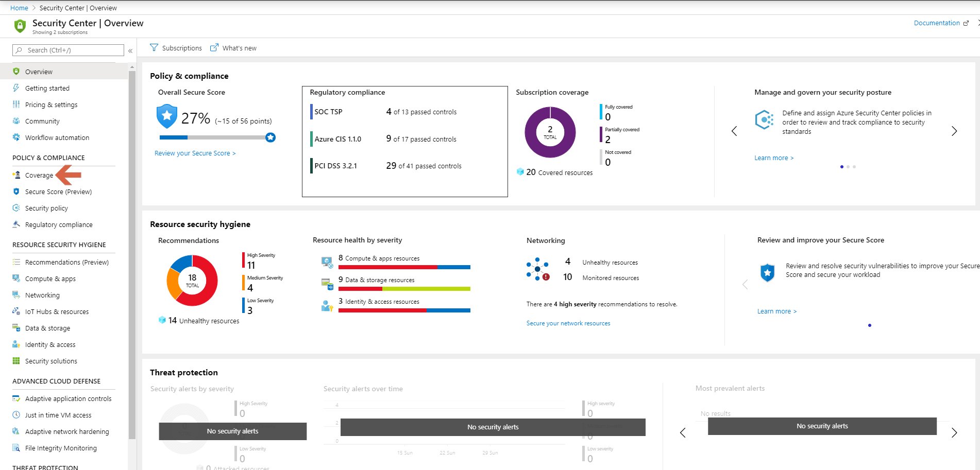Click the Security Center shield logo in header
The height and width of the screenshot is (470, 980).
click(20, 26)
